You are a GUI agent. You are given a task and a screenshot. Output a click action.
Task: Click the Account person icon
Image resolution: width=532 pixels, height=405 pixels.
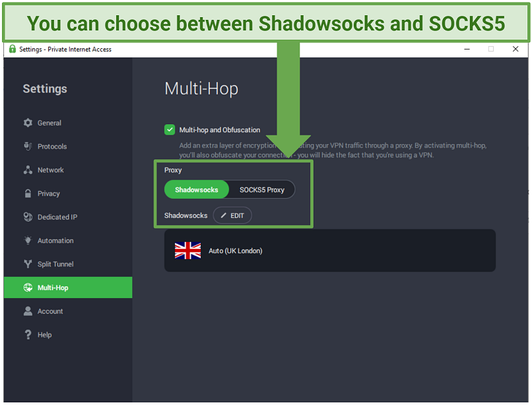point(28,311)
